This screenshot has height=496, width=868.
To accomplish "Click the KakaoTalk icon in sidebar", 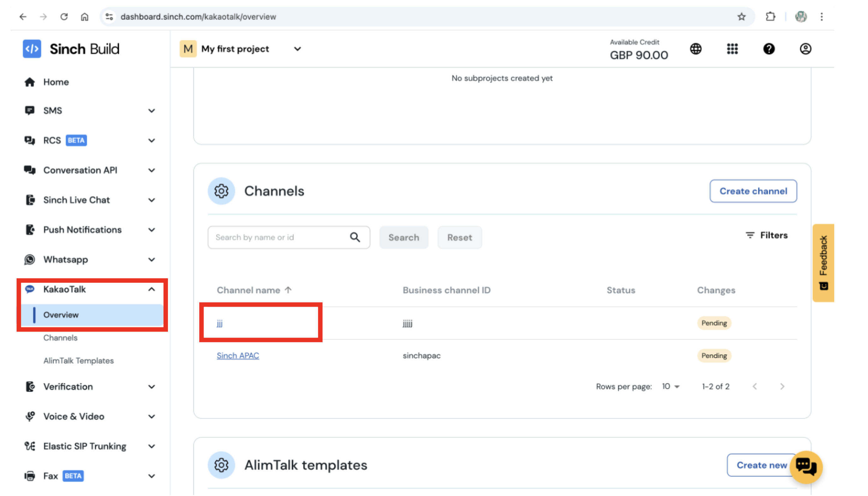I will click(30, 289).
